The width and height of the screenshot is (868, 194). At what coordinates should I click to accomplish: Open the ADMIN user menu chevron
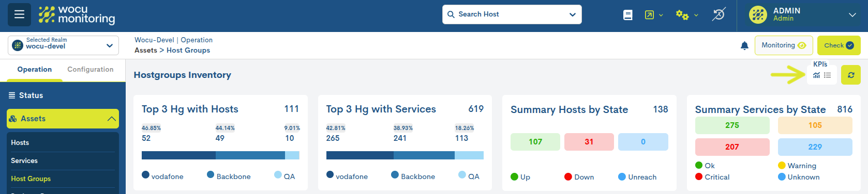pyautogui.click(x=852, y=15)
